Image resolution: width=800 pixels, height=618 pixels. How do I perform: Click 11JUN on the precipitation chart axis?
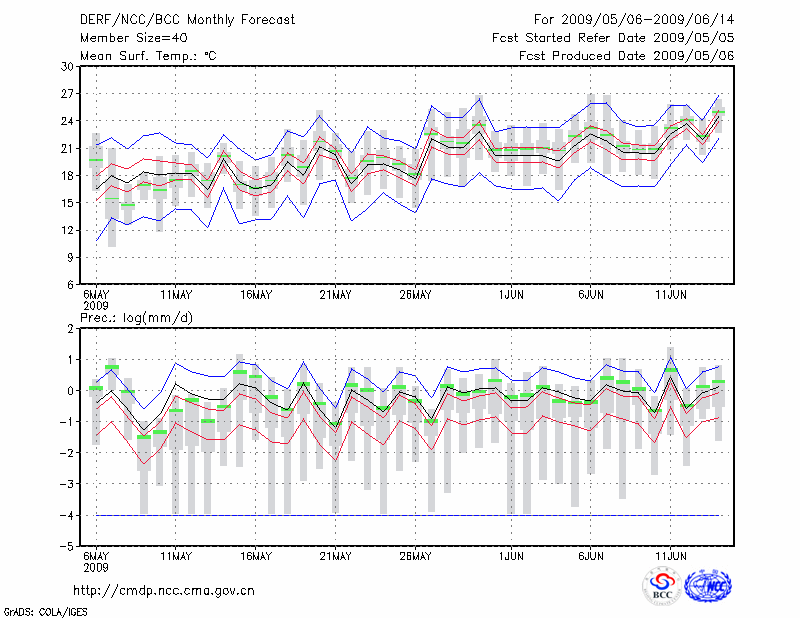(x=670, y=556)
